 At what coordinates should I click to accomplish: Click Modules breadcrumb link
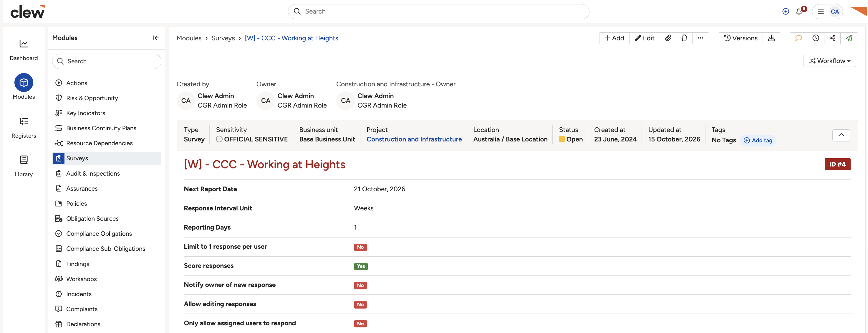(x=189, y=38)
